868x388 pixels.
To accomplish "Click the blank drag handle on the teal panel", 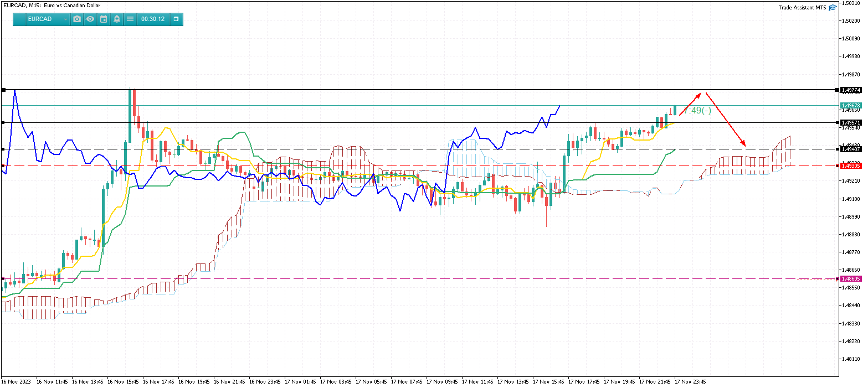I will pos(19,19).
